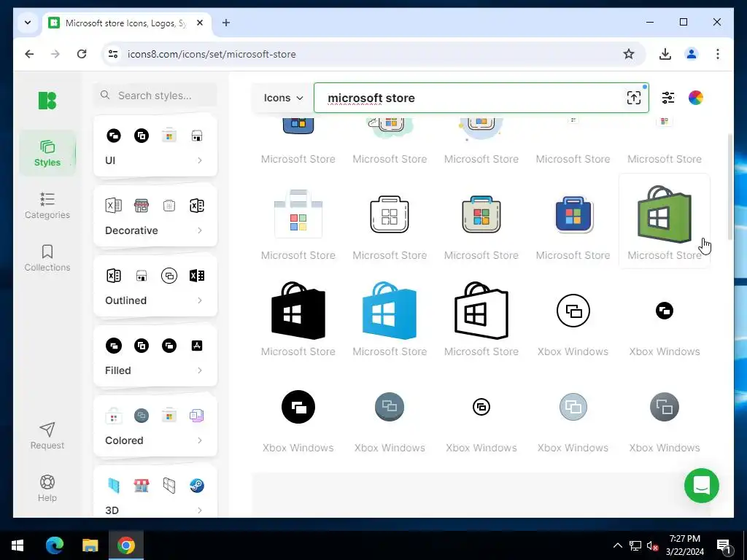
Task: Open the Windows Start menu
Action: (x=18, y=545)
